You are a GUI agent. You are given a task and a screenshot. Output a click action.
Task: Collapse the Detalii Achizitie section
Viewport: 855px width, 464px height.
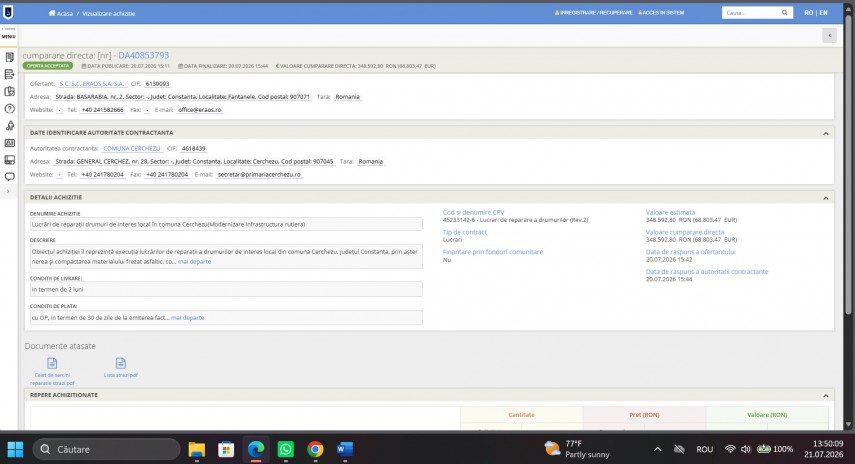pyautogui.click(x=826, y=198)
